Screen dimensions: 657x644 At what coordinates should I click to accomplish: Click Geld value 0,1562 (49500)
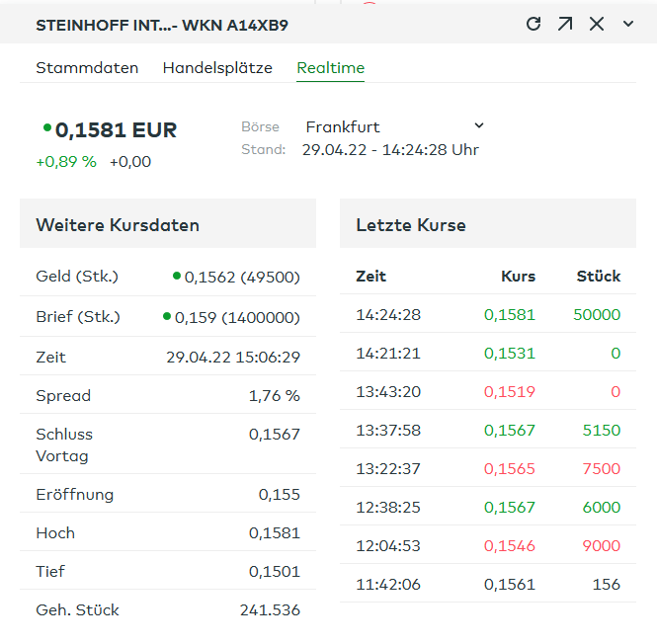[242, 277]
